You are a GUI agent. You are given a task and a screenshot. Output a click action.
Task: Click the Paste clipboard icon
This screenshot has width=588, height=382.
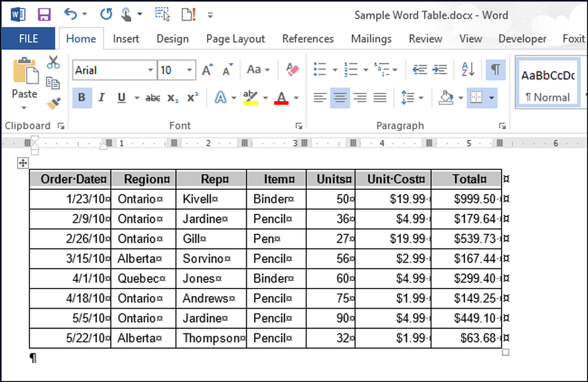(25, 71)
